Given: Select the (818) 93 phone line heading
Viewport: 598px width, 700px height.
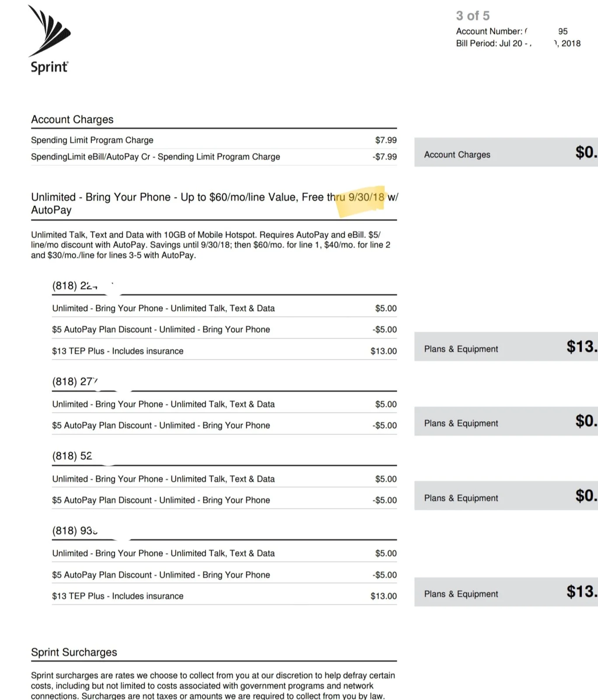Looking at the screenshot, I should click(75, 531).
